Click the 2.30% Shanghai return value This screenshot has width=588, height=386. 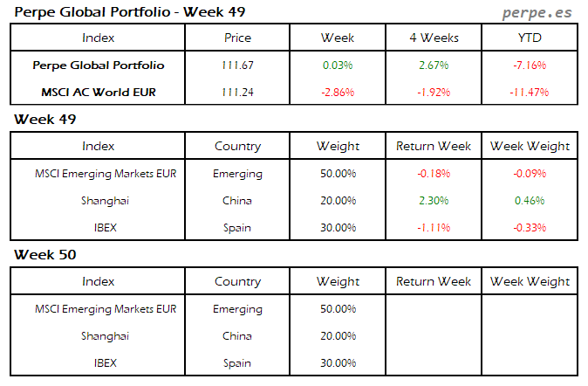tap(434, 201)
